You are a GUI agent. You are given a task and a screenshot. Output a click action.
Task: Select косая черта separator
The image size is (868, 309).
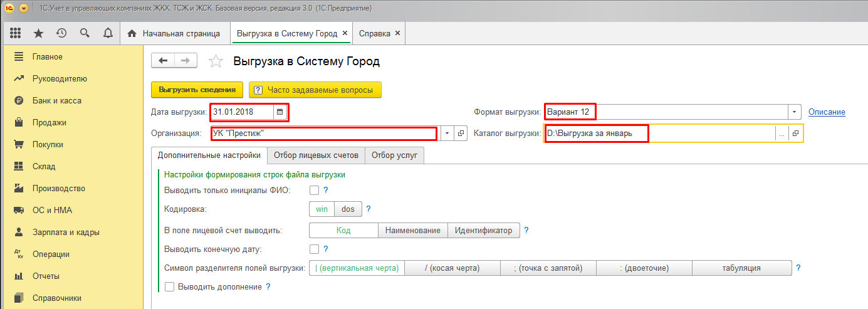click(452, 268)
